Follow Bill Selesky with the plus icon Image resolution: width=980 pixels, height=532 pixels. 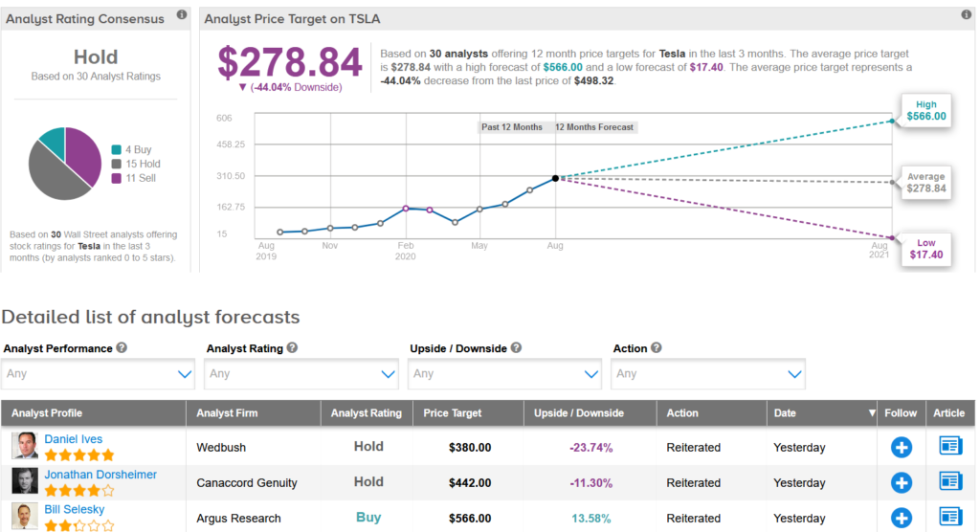[x=901, y=518]
